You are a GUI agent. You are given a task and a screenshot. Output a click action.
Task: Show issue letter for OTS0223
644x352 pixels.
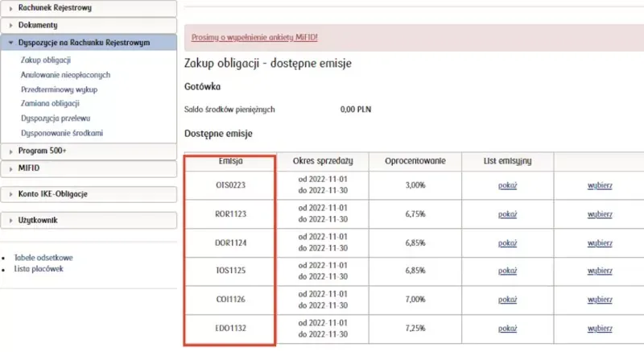point(507,184)
